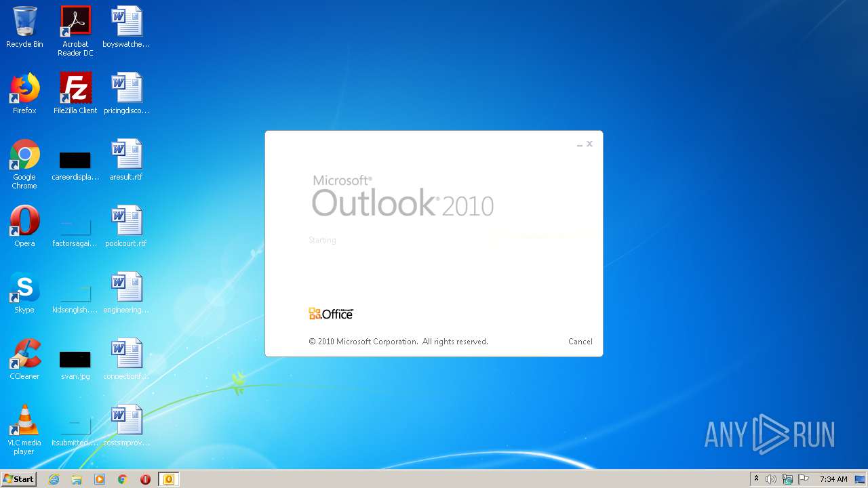The image size is (868, 488).
Task: Cancel the Outlook 2010 startup
Action: coord(580,342)
